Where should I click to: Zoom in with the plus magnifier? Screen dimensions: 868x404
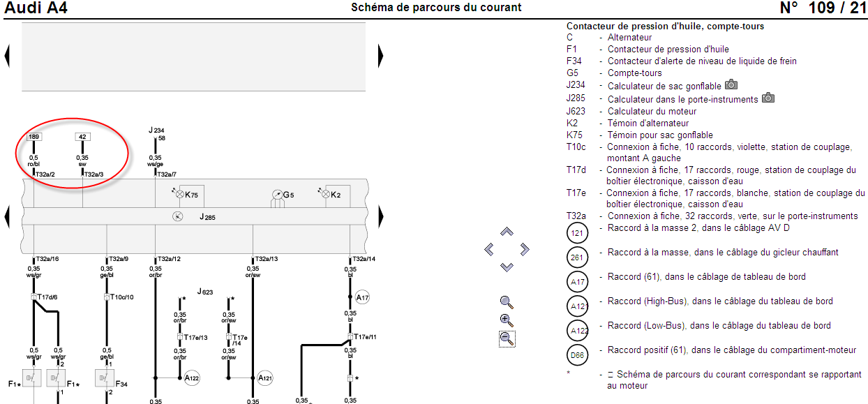[x=507, y=320]
